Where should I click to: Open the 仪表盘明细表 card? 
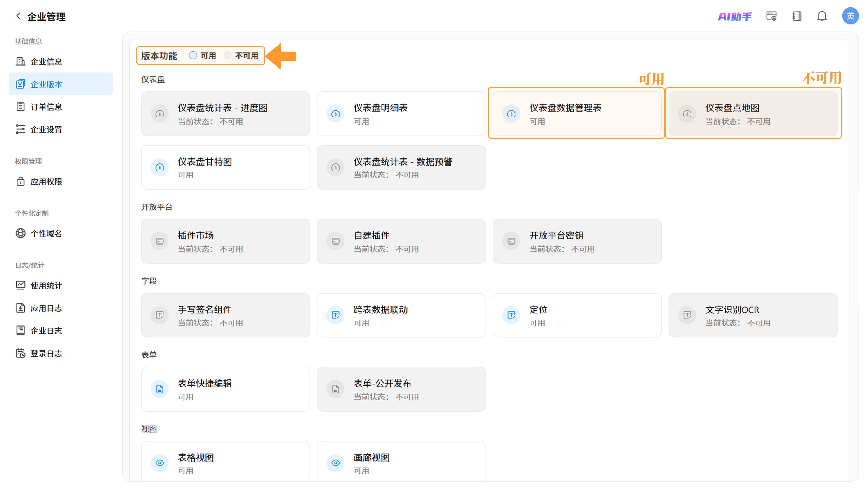pos(401,114)
